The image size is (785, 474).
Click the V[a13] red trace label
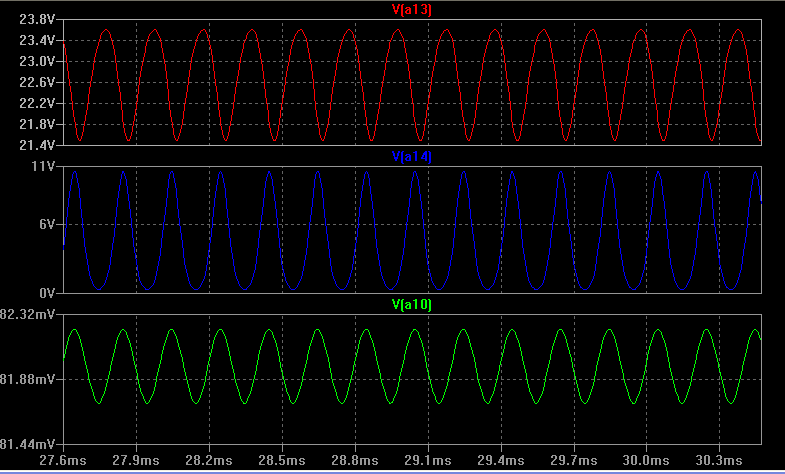pos(412,10)
